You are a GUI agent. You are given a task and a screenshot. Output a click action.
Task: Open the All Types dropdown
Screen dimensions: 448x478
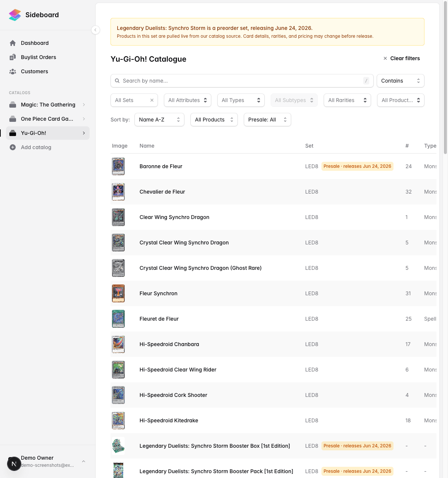tap(241, 100)
